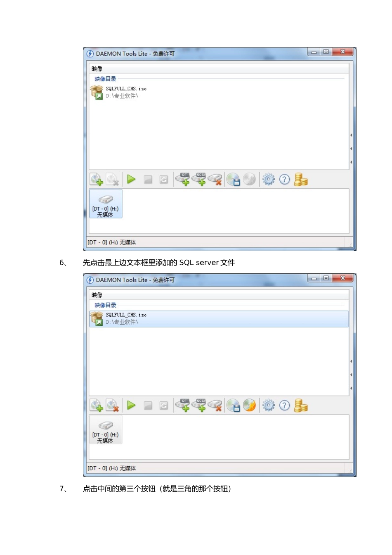The image size is (392, 555).
Task: Select [DT - 0] (H:) drive, bottom window
Action: point(106,430)
